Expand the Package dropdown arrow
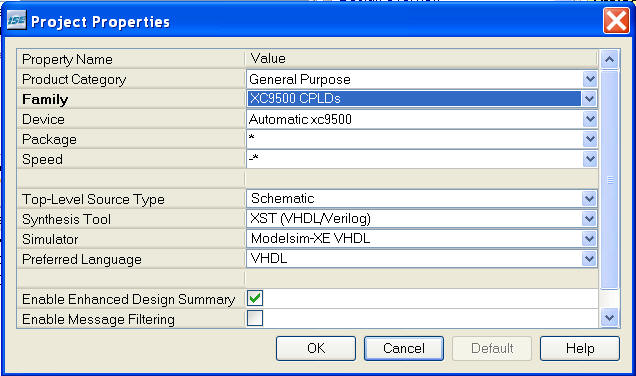This screenshot has height=376, width=636. pos(590,139)
